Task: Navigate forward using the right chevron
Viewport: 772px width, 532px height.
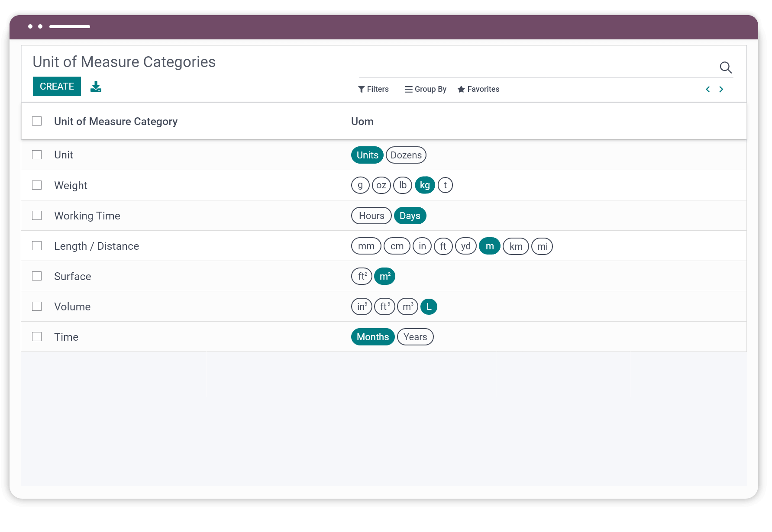Action: tap(721, 89)
